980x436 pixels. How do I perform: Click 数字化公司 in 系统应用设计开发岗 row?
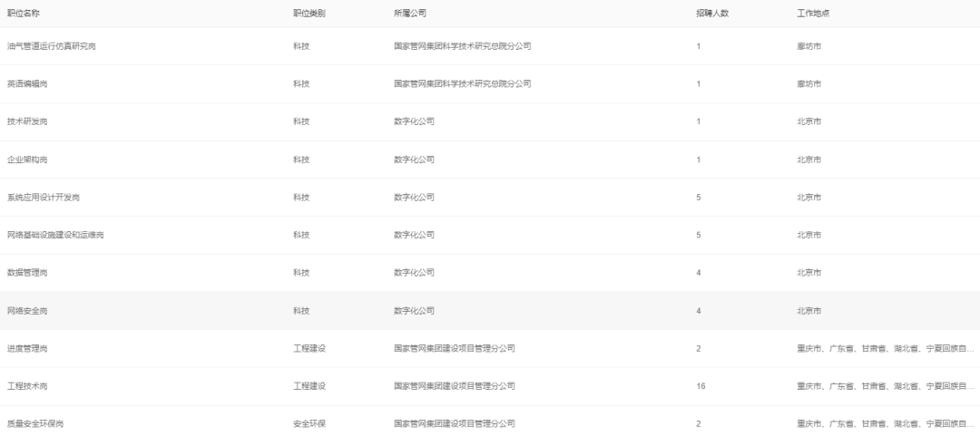click(414, 198)
